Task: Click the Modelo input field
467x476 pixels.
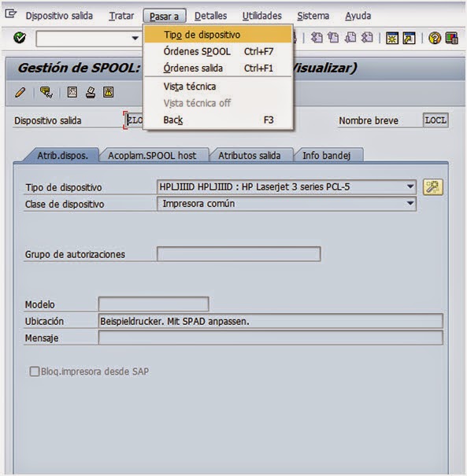Action: pyautogui.click(x=154, y=304)
